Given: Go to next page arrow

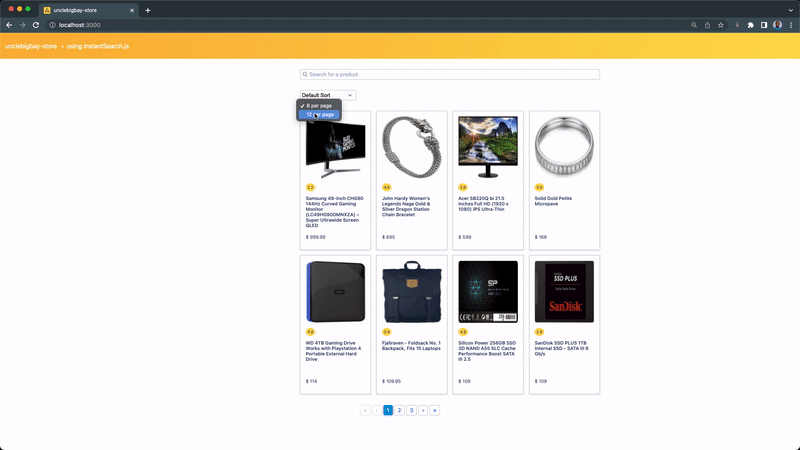Looking at the screenshot, I should pyautogui.click(x=423, y=410).
